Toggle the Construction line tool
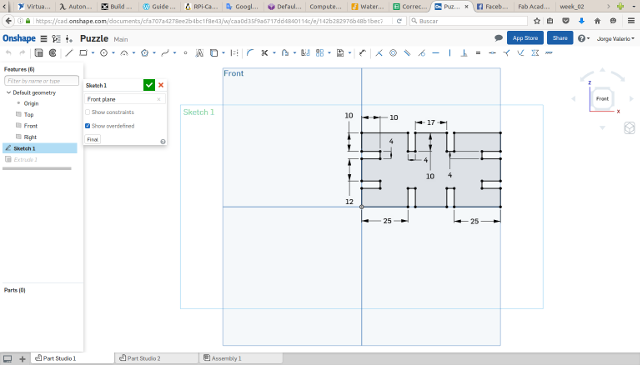Viewport: 640px width, 365px height. (x=234, y=53)
